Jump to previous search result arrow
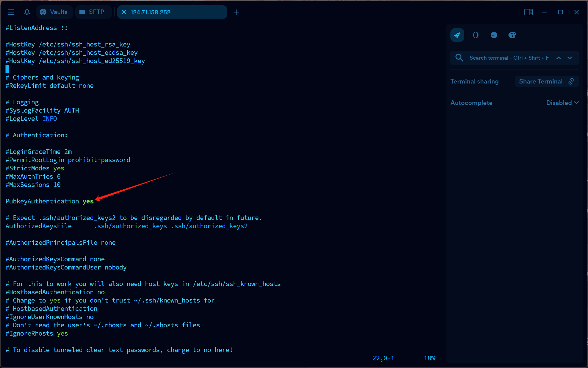This screenshot has height=368, width=588. point(559,58)
